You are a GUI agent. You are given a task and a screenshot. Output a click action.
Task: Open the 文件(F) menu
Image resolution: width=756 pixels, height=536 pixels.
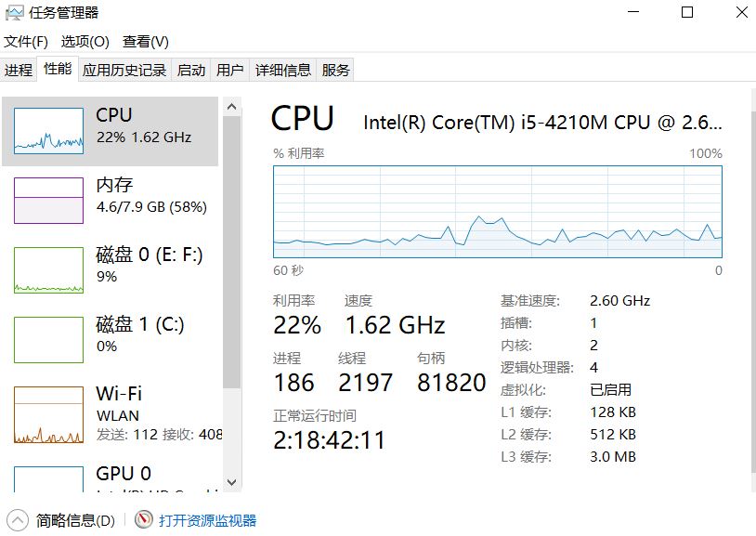pyautogui.click(x=26, y=42)
